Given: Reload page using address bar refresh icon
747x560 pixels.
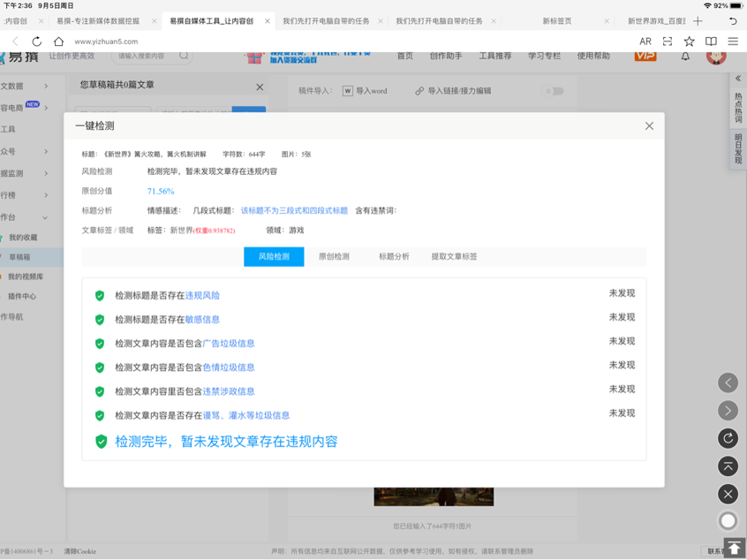Looking at the screenshot, I should (x=36, y=42).
